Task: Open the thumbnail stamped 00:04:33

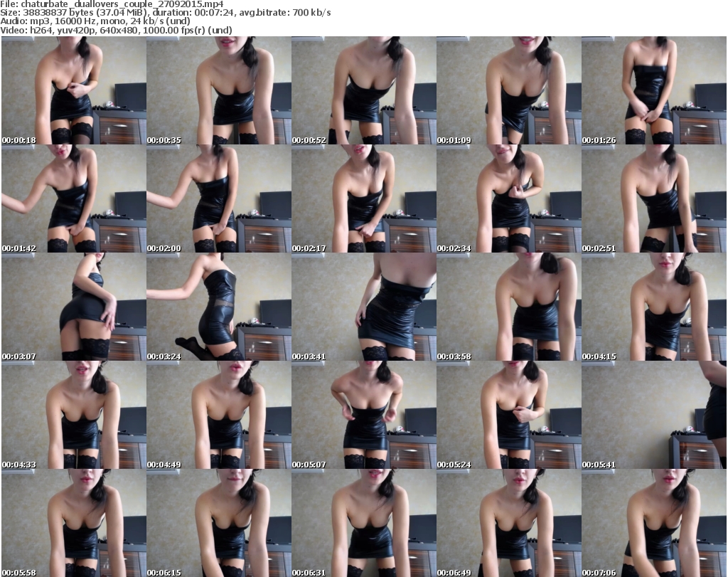Action: coord(74,415)
